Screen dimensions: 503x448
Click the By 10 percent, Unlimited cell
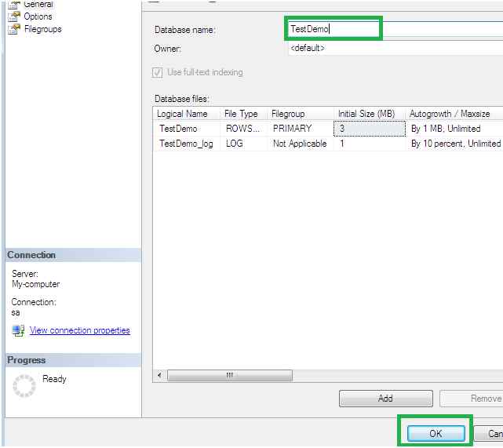[454, 144]
